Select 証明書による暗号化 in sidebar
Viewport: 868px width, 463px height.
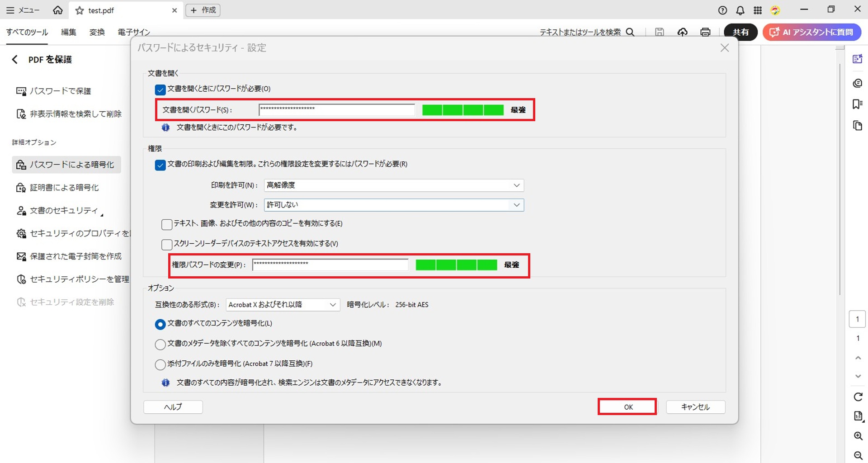(64, 188)
